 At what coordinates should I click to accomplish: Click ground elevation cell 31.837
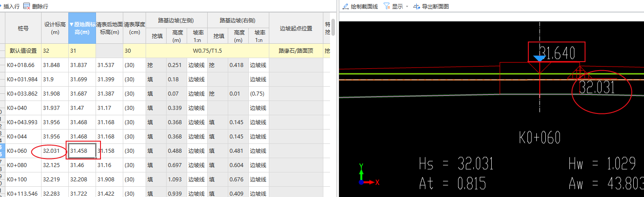(x=82, y=65)
